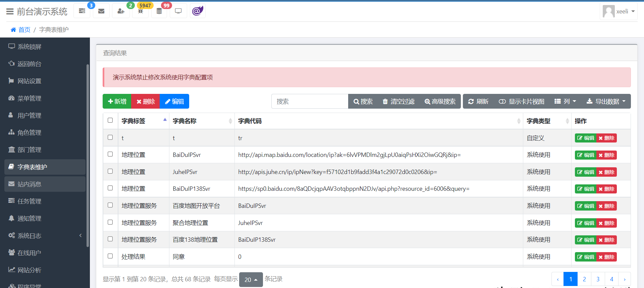
Task: Open 用户管理 in the sidebar
Action: click(x=45, y=115)
